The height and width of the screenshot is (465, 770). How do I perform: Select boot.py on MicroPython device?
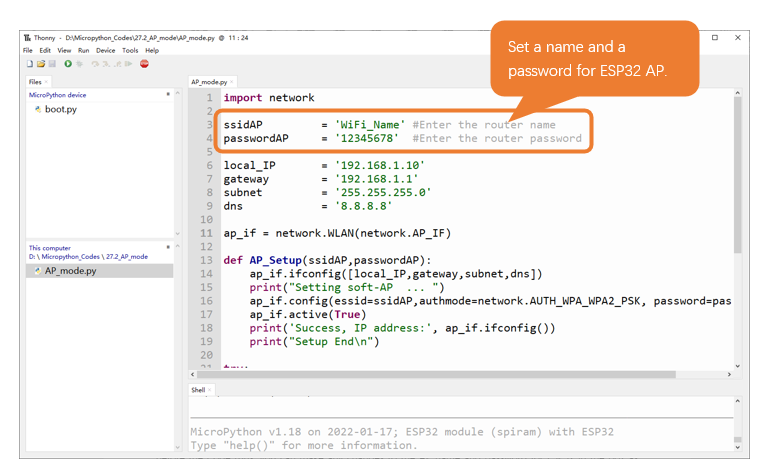click(61, 109)
